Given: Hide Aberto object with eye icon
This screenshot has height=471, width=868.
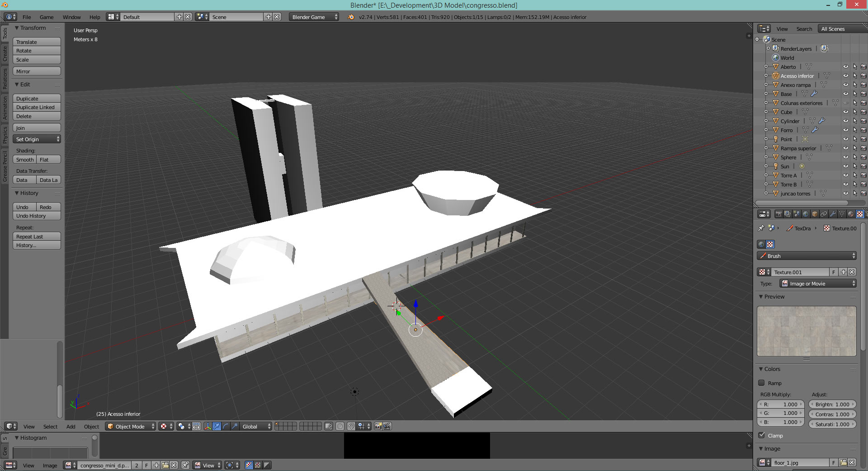Looking at the screenshot, I should pos(845,67).
